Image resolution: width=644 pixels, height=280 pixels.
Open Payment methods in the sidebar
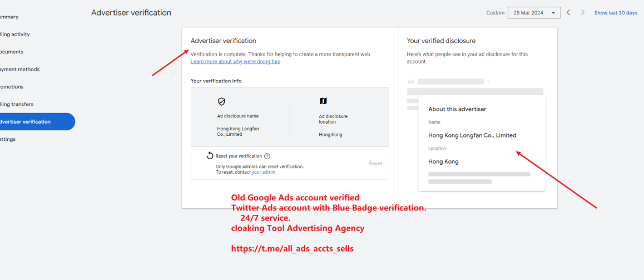click(x=19, y=70)
